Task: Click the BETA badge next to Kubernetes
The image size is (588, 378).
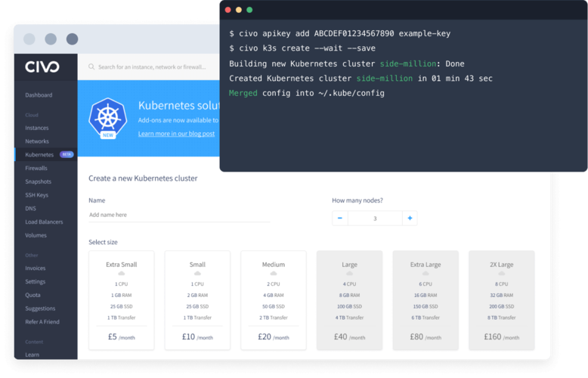Action: click(x=67, y=154)
